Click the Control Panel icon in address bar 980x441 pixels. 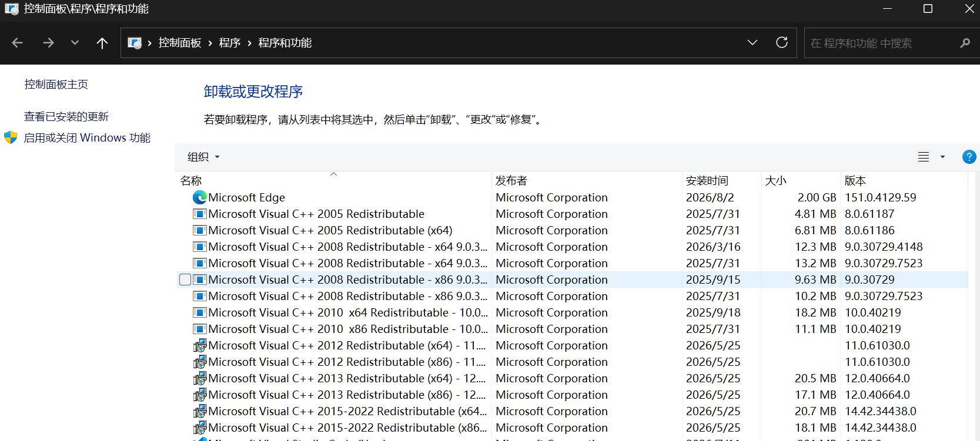pos(135,43)
